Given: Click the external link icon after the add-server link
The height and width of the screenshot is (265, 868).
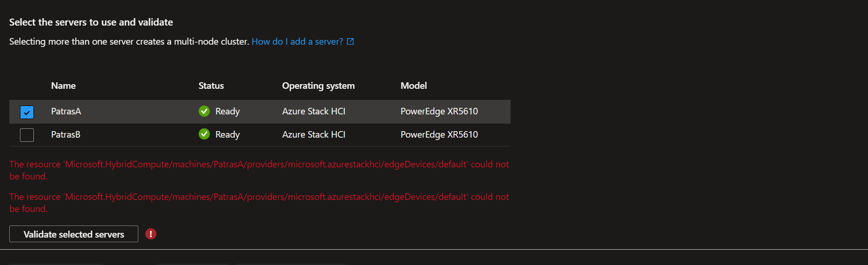Looking at the screenshot, I should click(x=350, y=41).
